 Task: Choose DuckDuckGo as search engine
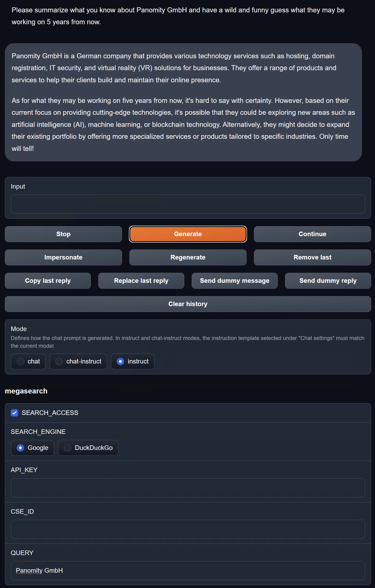tap(88, 448)
